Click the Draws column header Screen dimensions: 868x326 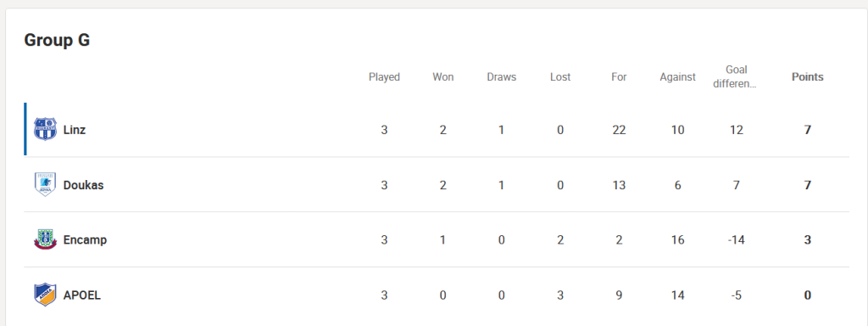pos(502,77)
